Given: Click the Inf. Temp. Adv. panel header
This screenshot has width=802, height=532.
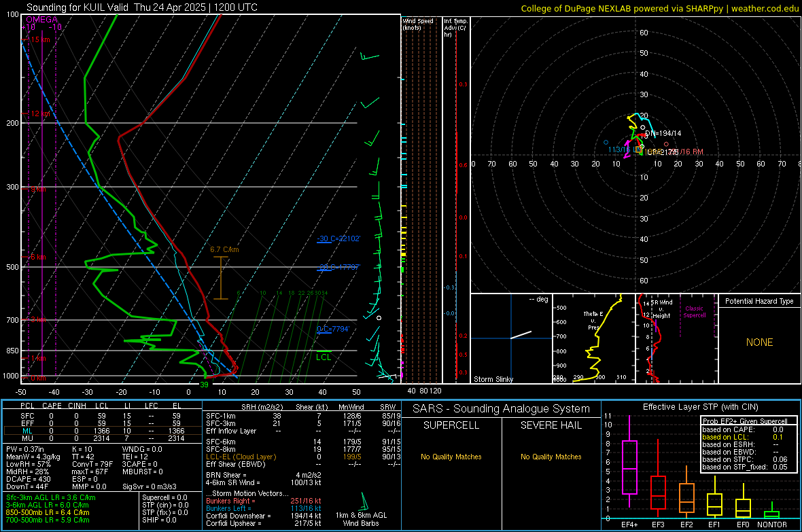Looking at the screenshot, I should click(x=455, y=28).
